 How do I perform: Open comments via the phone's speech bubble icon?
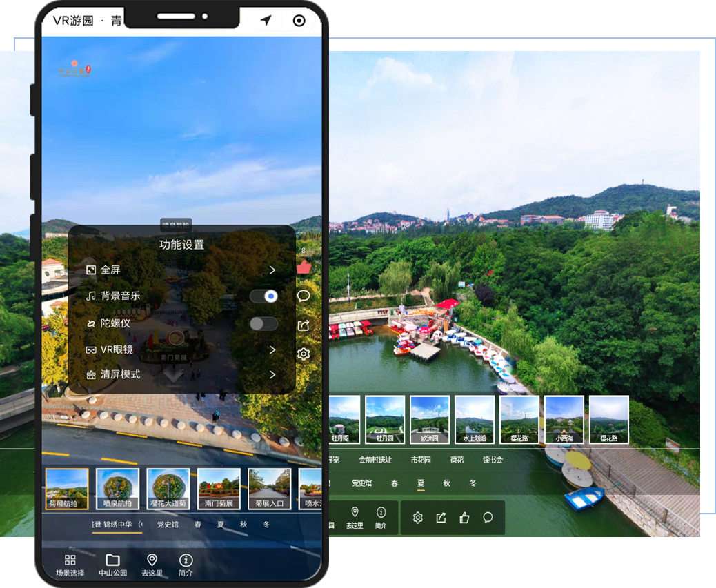tap(304, 296)
